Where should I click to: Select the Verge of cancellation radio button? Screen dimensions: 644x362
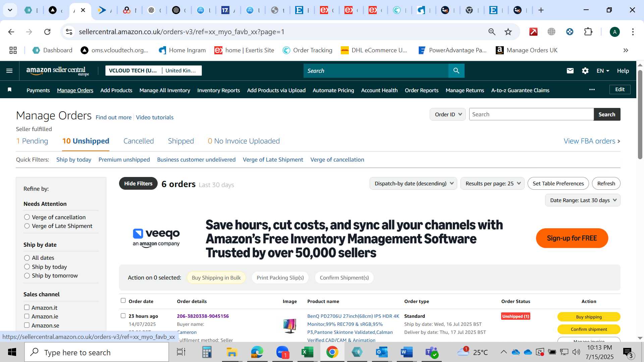coord(27,217)
